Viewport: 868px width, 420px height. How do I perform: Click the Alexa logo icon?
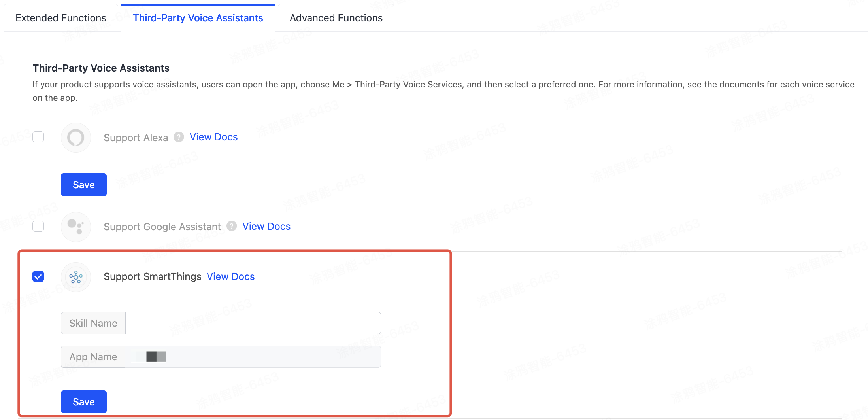coord(75,138)
